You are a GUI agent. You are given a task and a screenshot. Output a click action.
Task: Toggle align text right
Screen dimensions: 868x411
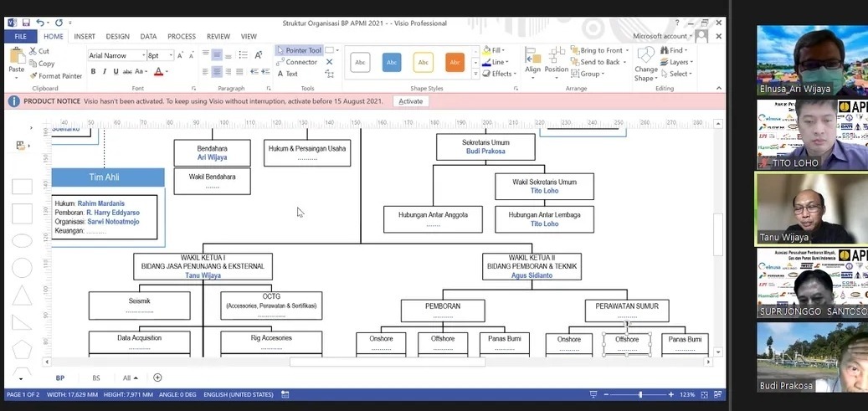228,72
